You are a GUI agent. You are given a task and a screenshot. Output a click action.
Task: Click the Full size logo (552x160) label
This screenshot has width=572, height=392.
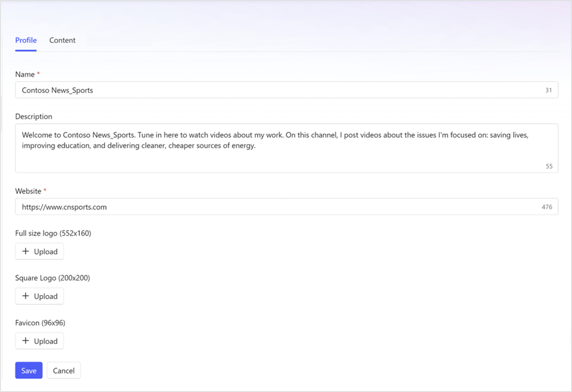point(53,233)
